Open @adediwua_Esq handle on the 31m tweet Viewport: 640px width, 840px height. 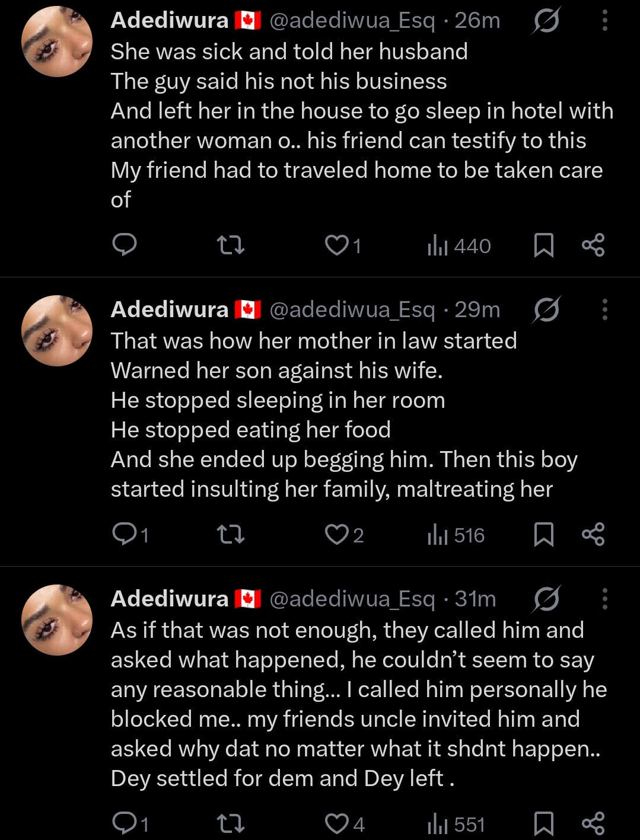pyautogui.click(x=352, y=599)
